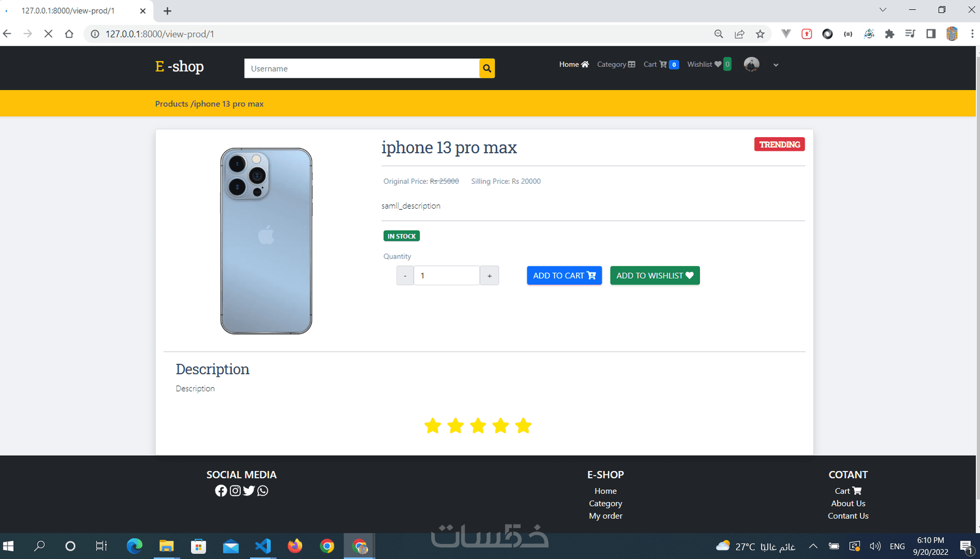
Task: Open the Instagram social media icon
Action: 235,490
